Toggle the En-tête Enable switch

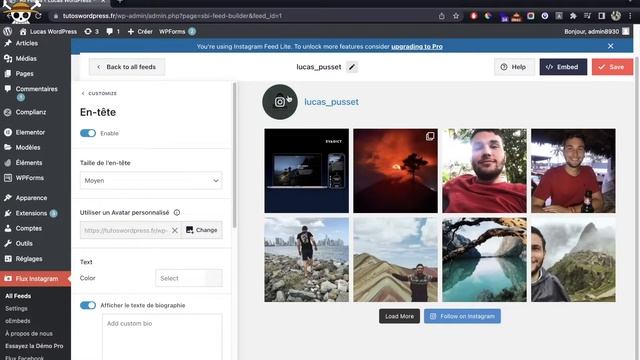click(x=88, y=133)
